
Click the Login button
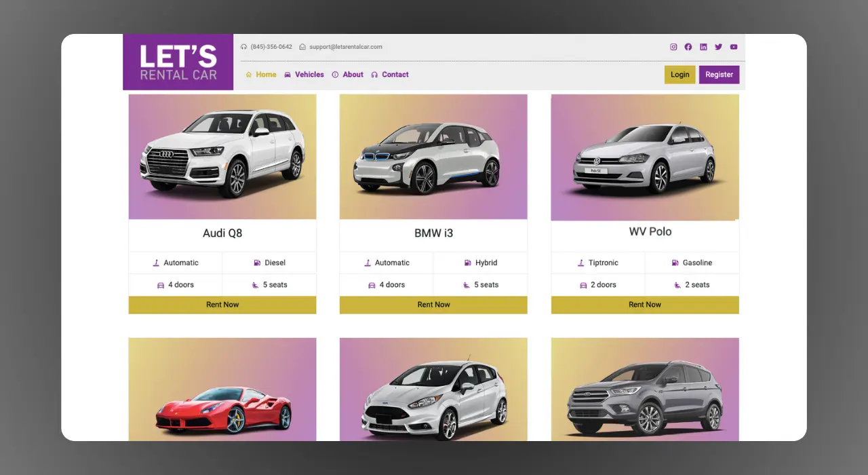(x=679, y=75)
